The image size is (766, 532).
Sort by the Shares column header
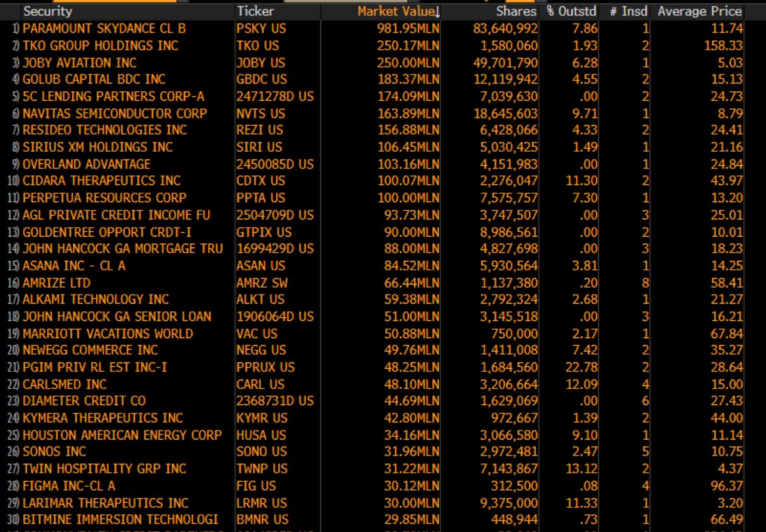pyautogui.click(x=516, y=11)
